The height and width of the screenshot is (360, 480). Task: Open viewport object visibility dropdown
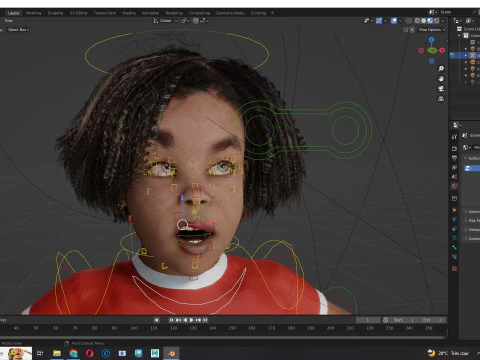[368, 21]
